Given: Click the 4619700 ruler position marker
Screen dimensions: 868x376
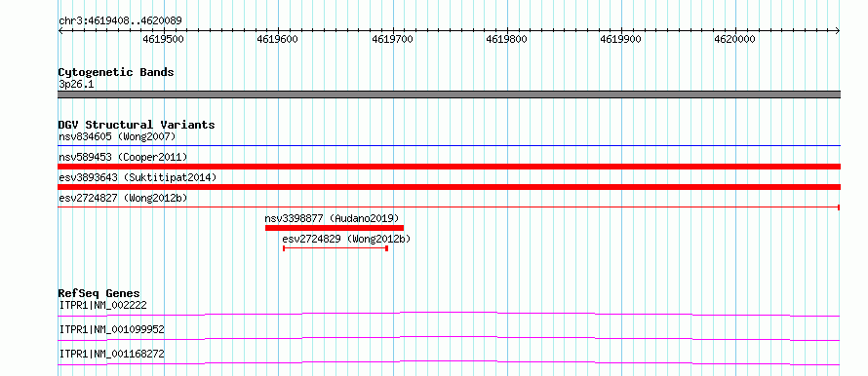Looking at the screenshot, I should click(x=392, y=39).
